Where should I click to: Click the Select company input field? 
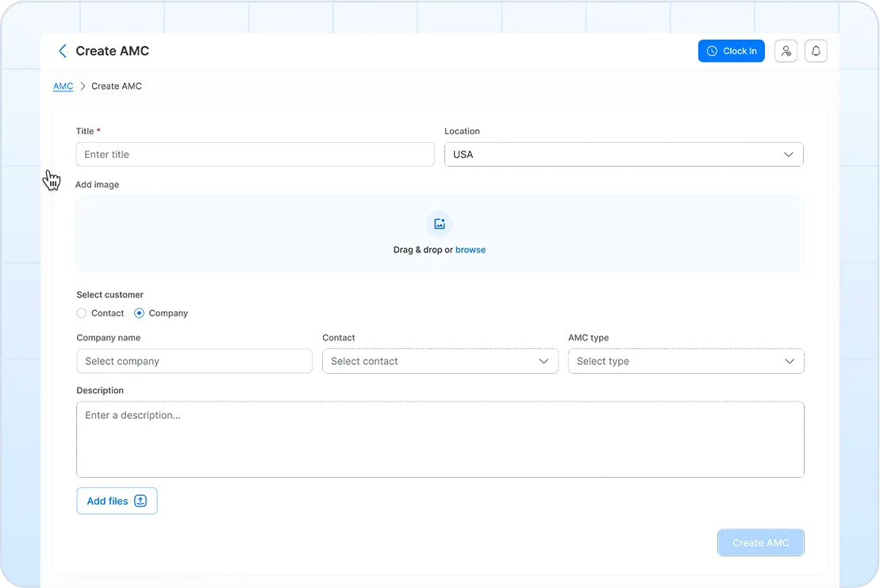coord(194,361)
